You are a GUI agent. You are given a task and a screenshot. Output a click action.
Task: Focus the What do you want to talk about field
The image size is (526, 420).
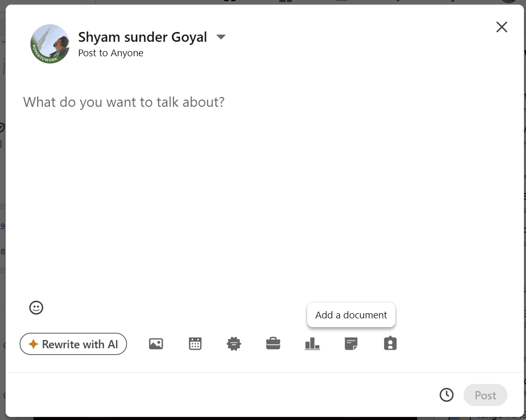point(123,102)
